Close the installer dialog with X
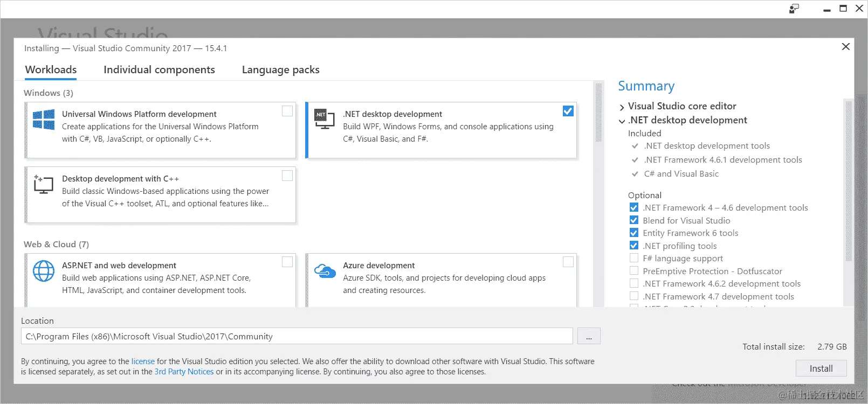Viewport: 868px width, 404px height. (x=846, y=47)
